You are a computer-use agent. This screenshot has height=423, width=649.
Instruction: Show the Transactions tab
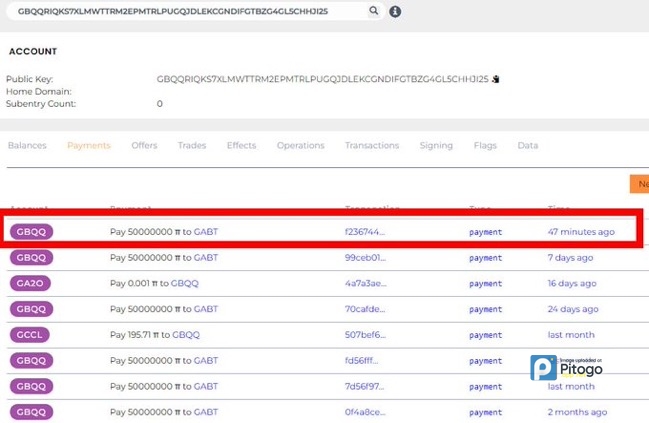(372, 146)
